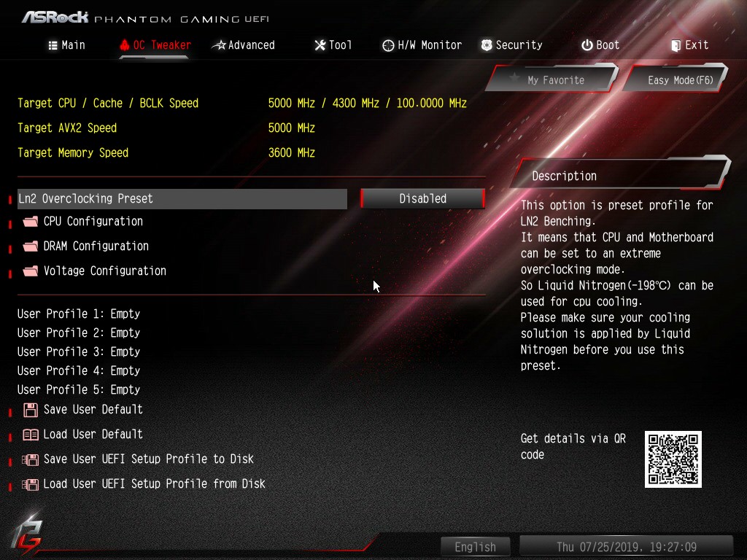Click the English language button

475,547
